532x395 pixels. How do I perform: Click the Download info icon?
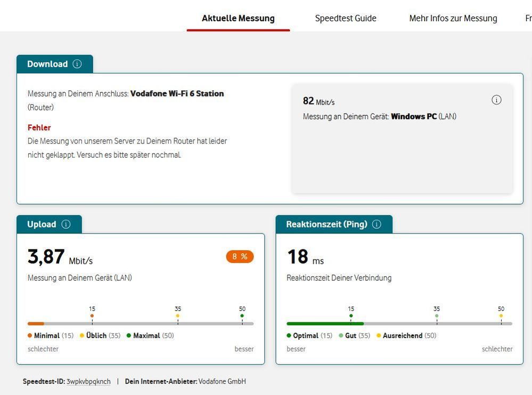pos(77,64)
